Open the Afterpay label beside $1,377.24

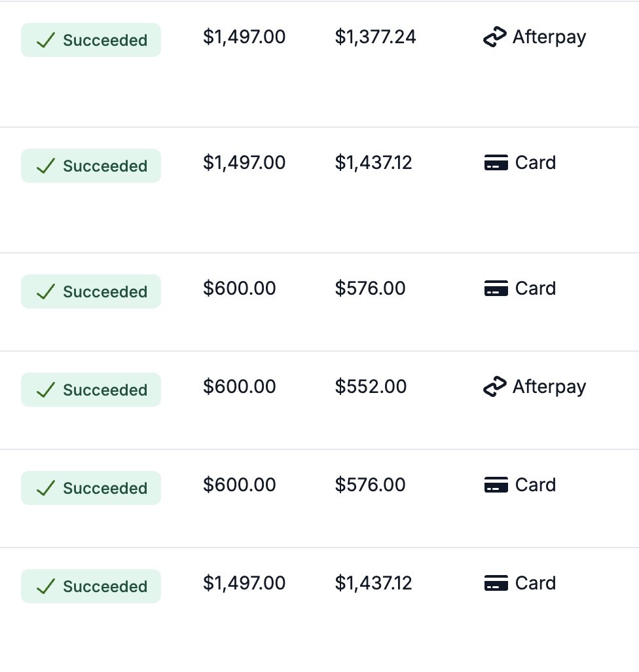pos(549,37)
